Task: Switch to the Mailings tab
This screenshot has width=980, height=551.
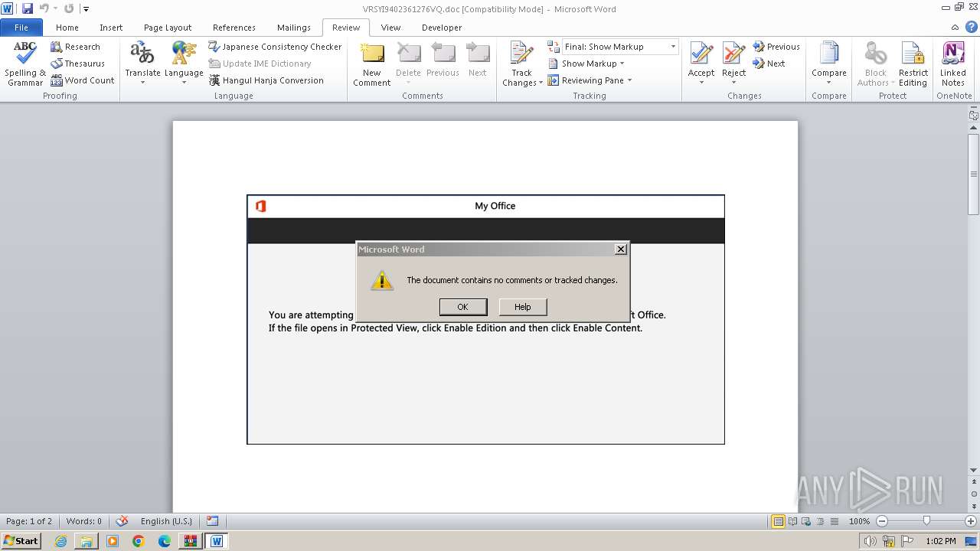Action: (x=294, y=28)
